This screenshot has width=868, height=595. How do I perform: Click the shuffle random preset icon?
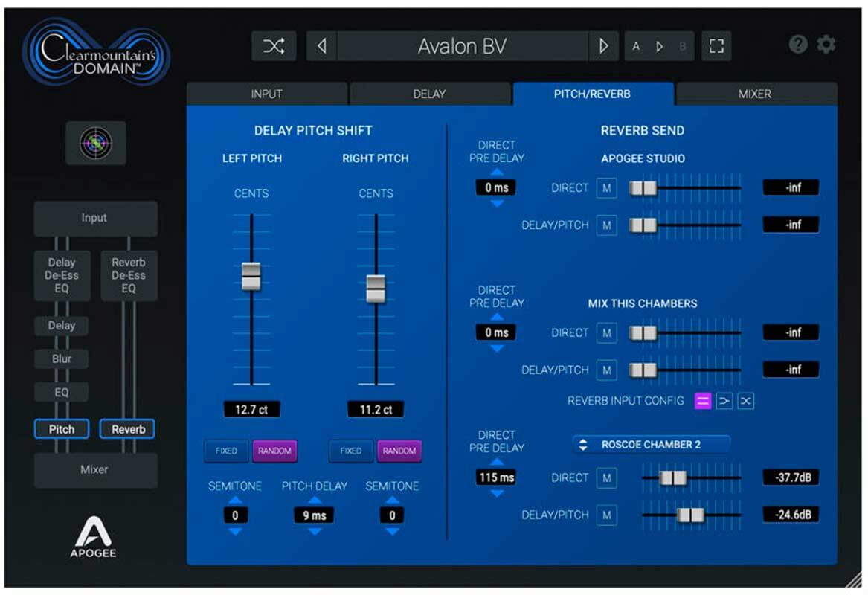point(273,47)
